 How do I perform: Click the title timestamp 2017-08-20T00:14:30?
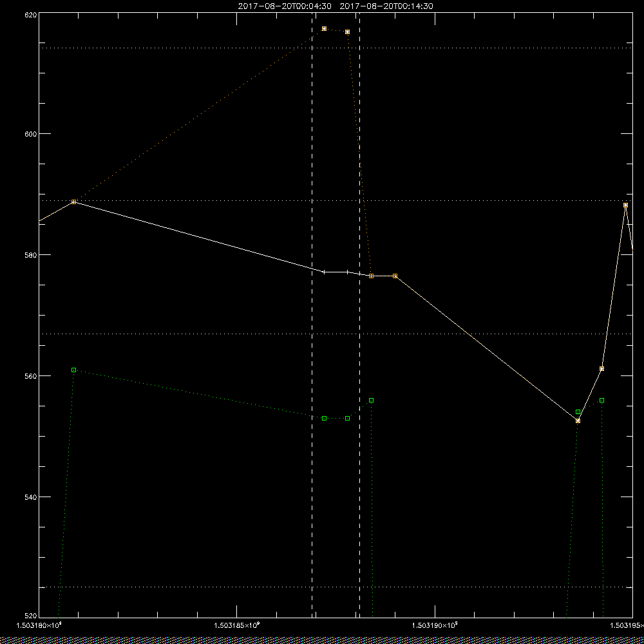(386, 6)
